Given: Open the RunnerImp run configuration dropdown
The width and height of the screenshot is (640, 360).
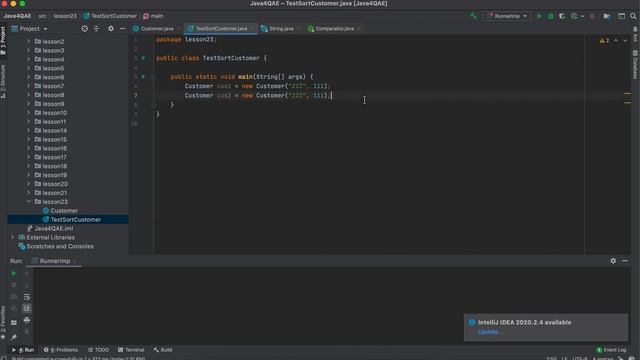Looking at the screenshot, I should 507,16.
